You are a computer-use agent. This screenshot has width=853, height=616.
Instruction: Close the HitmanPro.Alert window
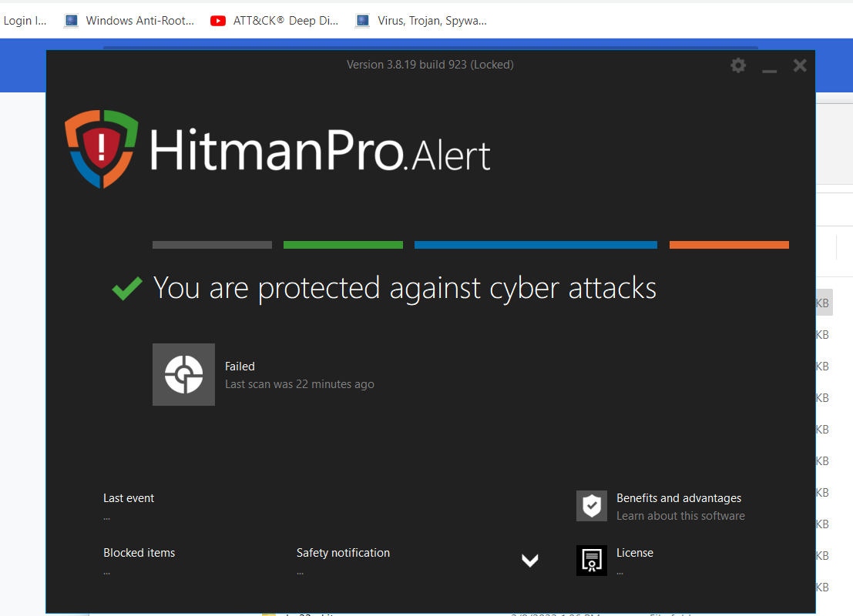click(x=800, y=65)
